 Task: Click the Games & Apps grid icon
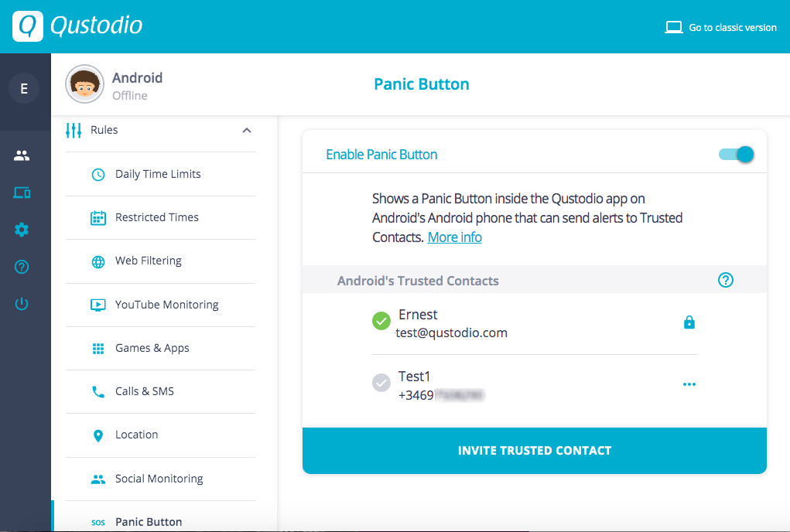coord(98,349)
